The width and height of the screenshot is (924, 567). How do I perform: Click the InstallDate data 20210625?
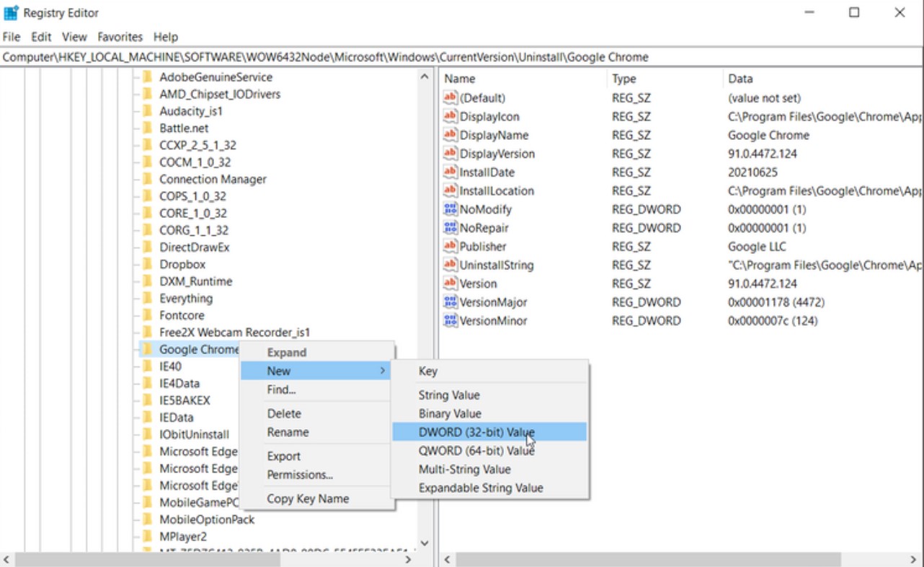pos(752,172)
